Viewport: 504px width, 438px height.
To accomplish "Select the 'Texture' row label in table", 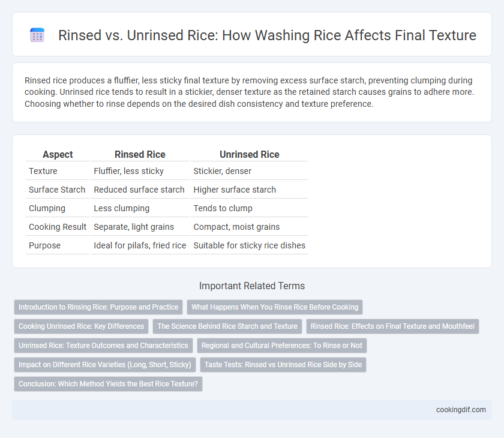I will (43, 171).
